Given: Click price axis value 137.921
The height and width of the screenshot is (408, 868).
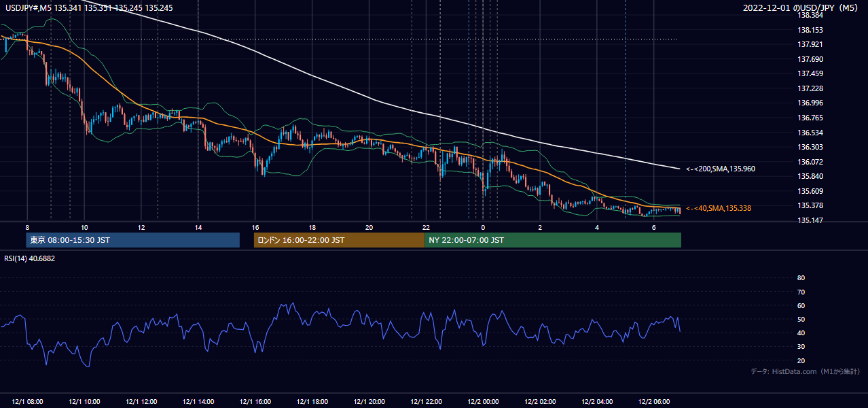Looking at the screenshot, I should 810,45.
